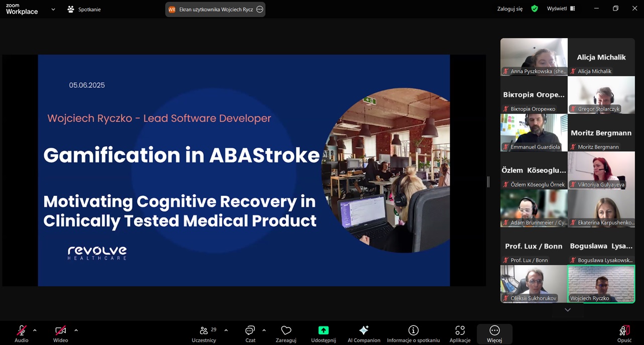Click Zaloguj się to sign in
The height and width of the screenshot is (345, 644).
click(x=509, y=9)
